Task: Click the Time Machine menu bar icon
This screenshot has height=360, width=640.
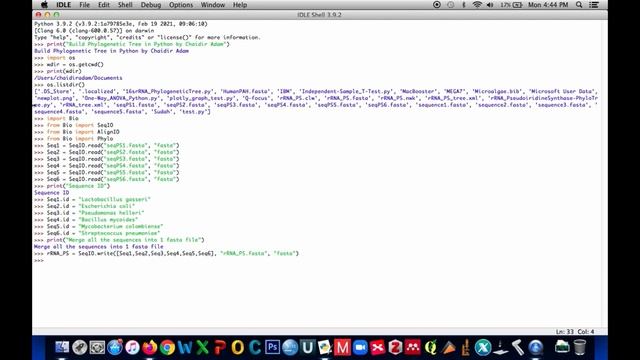Action: tap(451, 5)
